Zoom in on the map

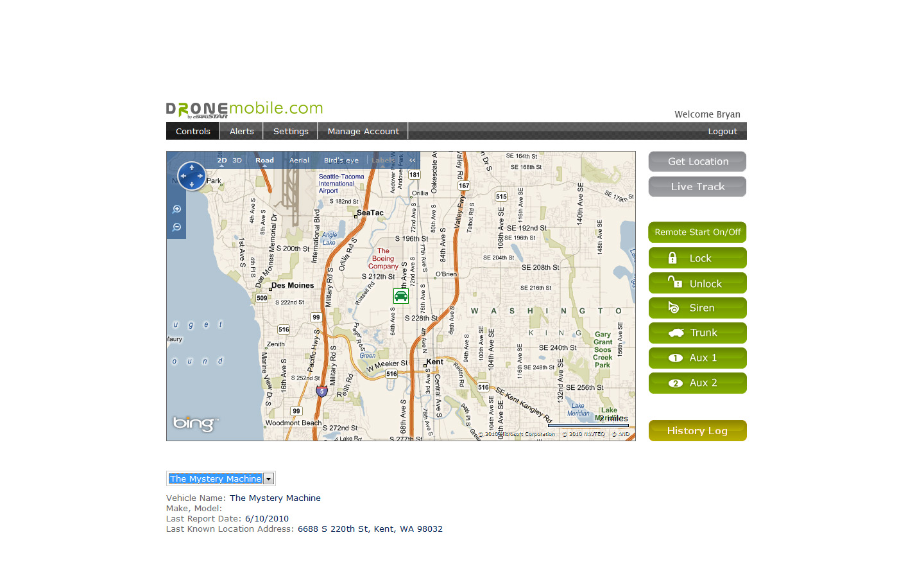click(x=177, y=209)
